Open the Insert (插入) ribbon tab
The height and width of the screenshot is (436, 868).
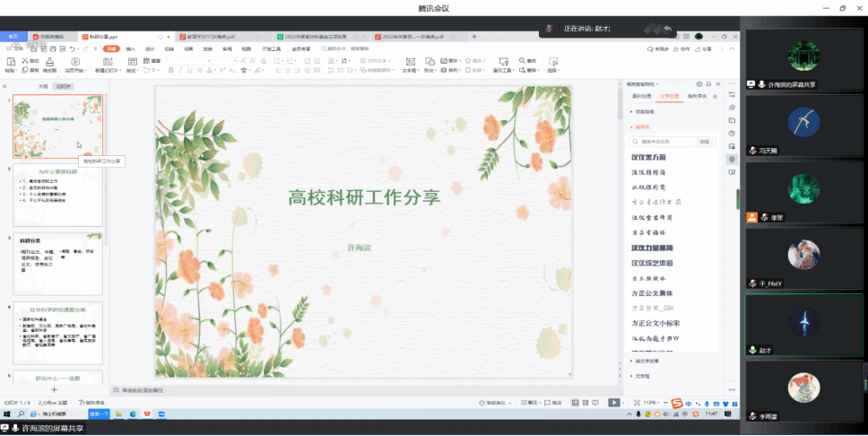[131, 48]
